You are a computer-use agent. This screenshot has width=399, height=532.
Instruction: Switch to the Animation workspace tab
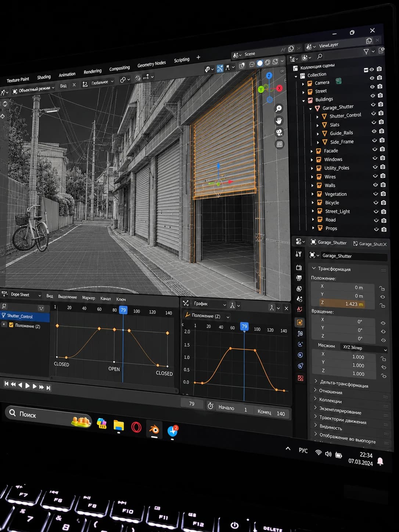click(x=67, y=75)
